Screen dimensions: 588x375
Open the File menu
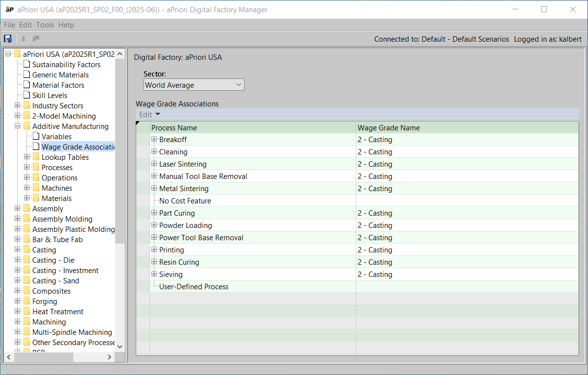coord(9,25)
